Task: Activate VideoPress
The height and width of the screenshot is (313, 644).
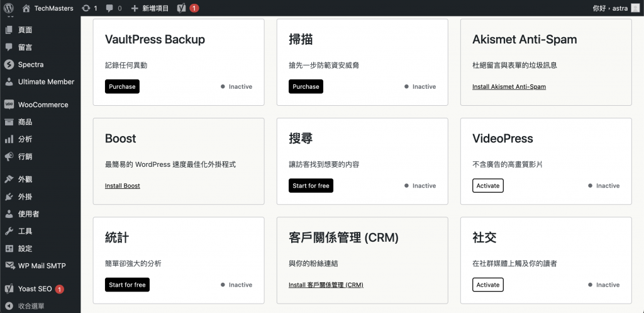Action: pyautogui.click(x=488, y=186)
